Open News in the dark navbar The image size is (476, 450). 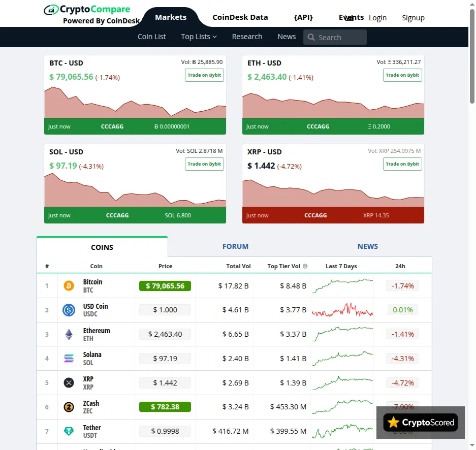[287, 37]
